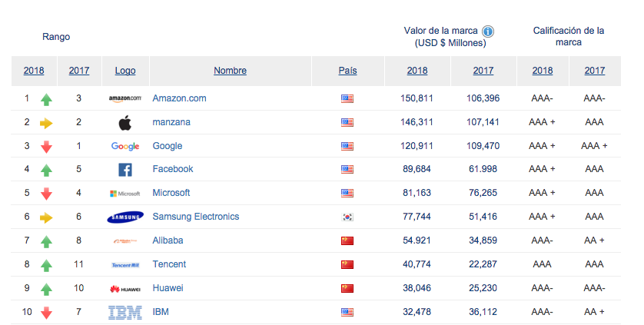644x325 pixels.
Task: Open the manzana brand link
Action: click(171, 122)
